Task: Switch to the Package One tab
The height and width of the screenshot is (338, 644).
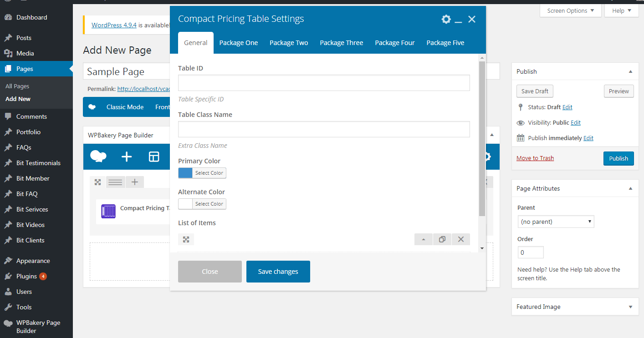Action: click(x=239, y=43)
